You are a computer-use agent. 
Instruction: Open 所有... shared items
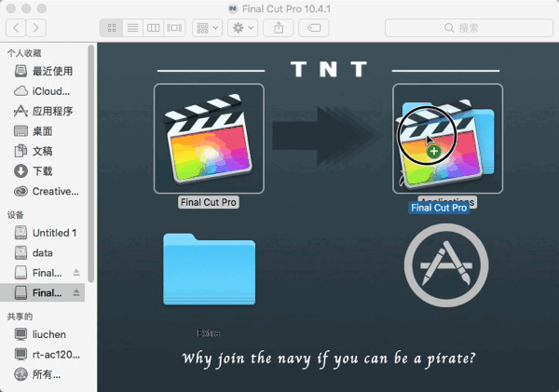pos(44,374)
